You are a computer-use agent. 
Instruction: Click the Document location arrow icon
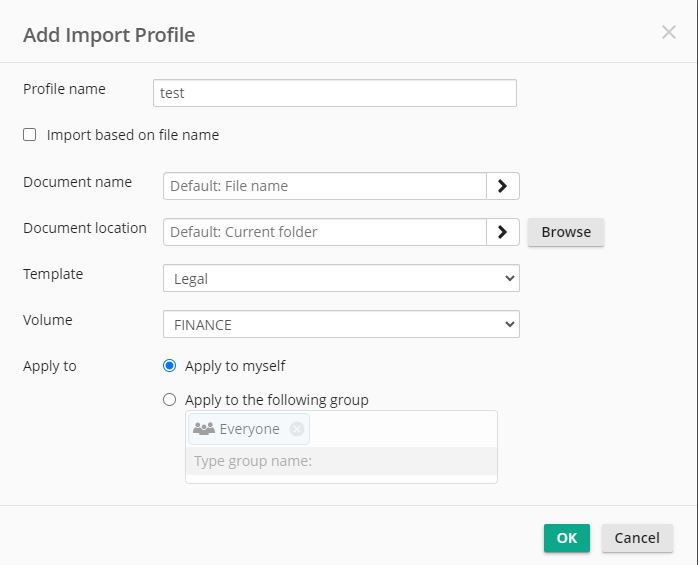point(503,232)
